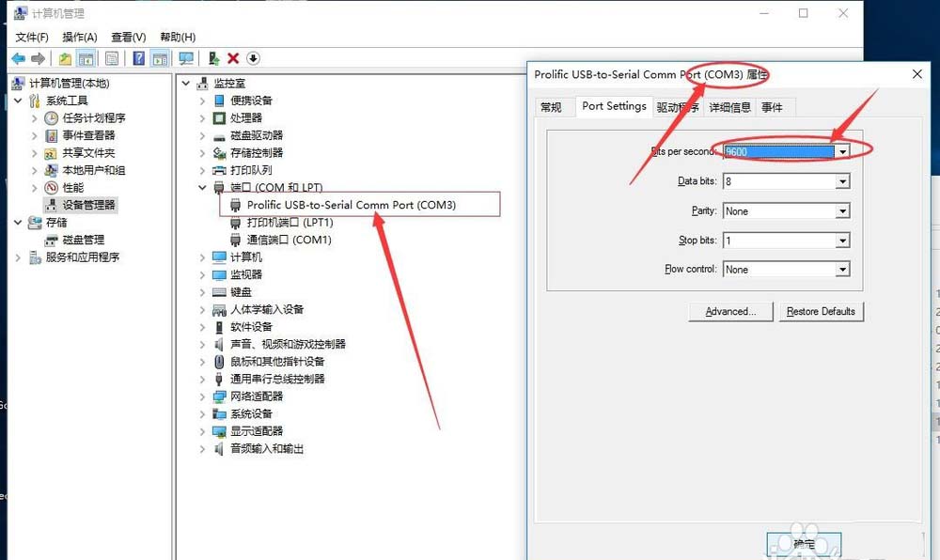Click the 音频输入和输出 speaker icon

219,448
